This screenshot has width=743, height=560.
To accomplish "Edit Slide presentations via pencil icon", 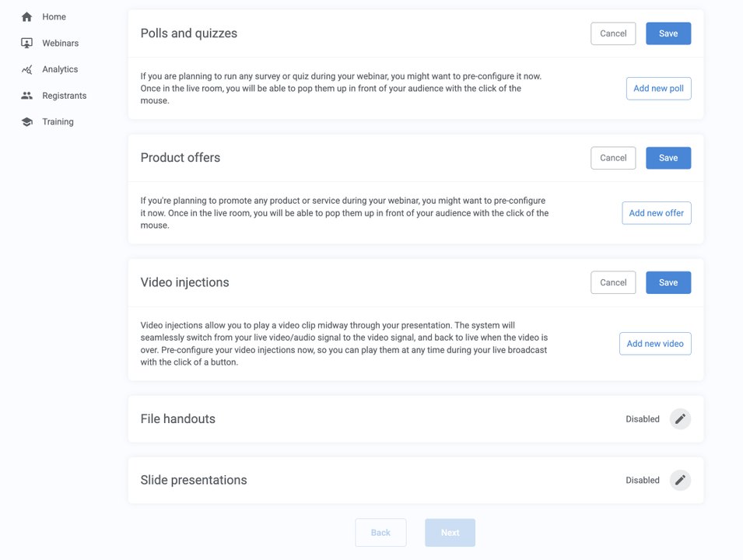I will pos(680,481).
